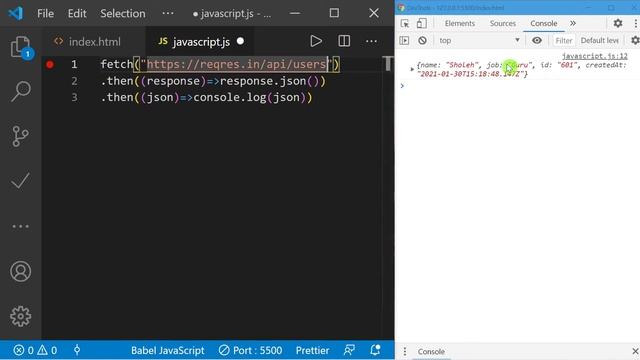Image resolution: width=640 pixels, height=360 pixels.
Task: Show the console sidebar
Action: [x=404, y=40]
